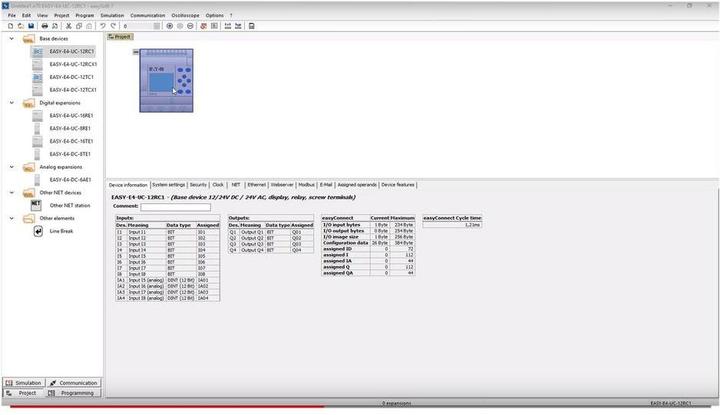Select the EASY-E4-DC-12TC1 base device
The height and width of the screenshot is (415, 720).
[x=71, y=77]
